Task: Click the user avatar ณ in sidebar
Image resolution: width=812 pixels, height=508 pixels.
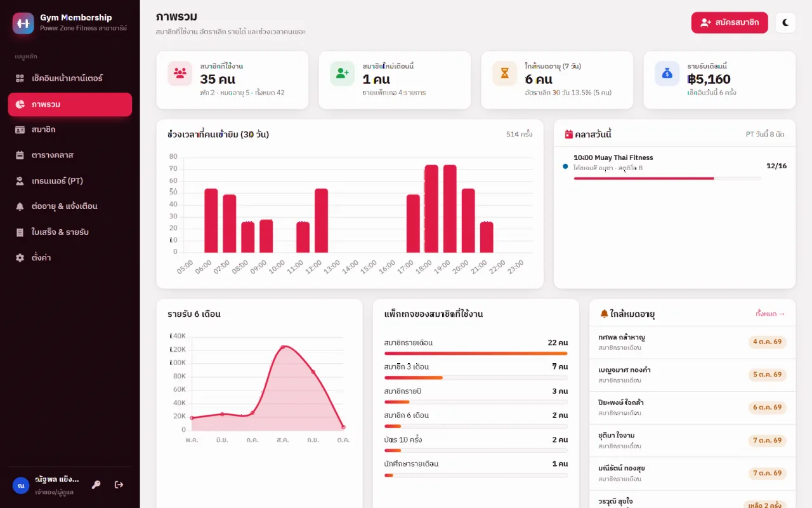Action: point(21,485)
